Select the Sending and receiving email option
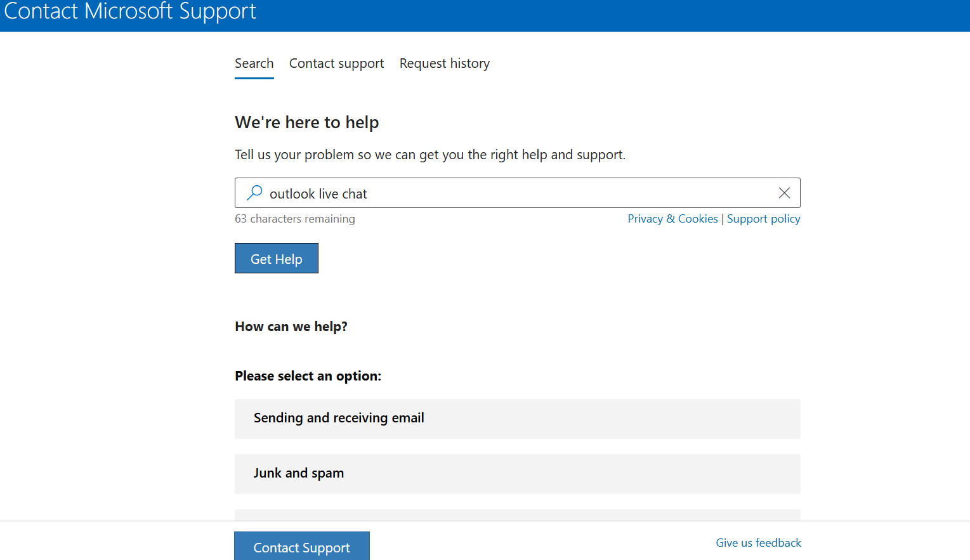 point(518,419)
